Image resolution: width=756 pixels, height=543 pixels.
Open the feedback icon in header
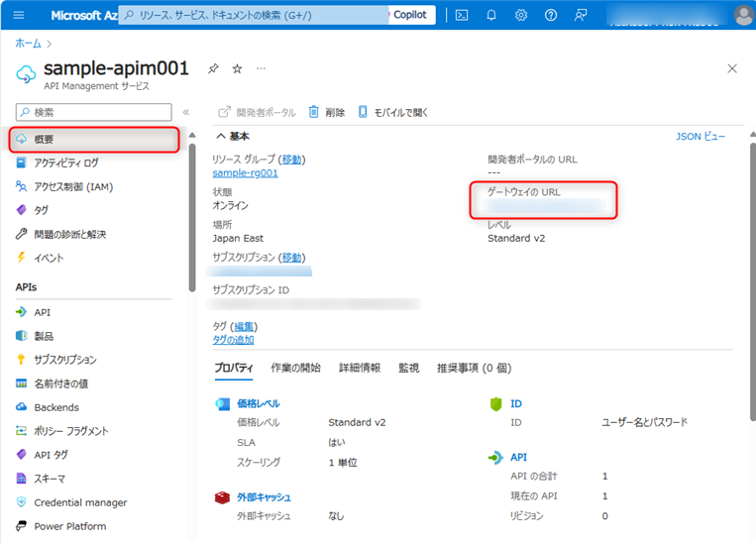tap(581, 15)
